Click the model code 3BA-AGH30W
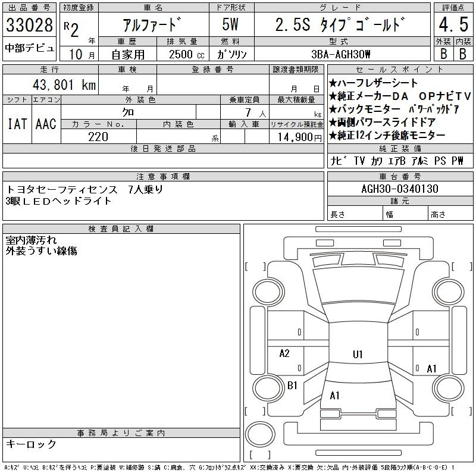This screenshot has height=476, width=476. tap(341, 54)
